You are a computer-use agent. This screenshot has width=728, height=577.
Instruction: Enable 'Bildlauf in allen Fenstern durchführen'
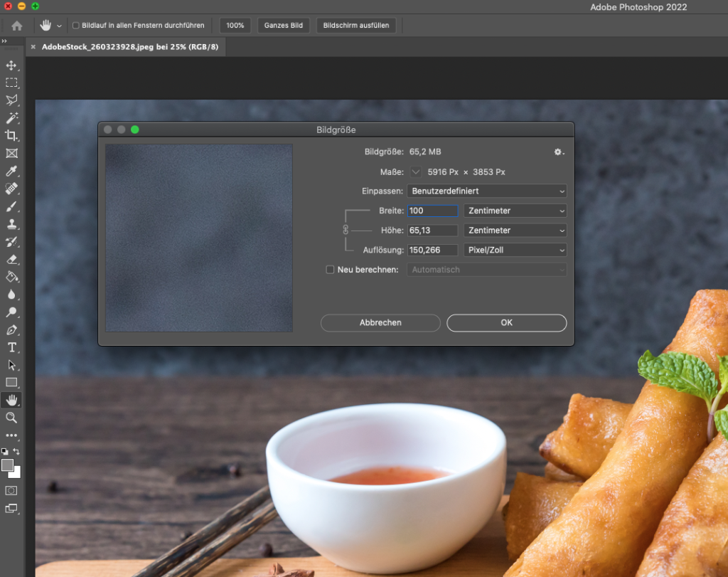75,25
